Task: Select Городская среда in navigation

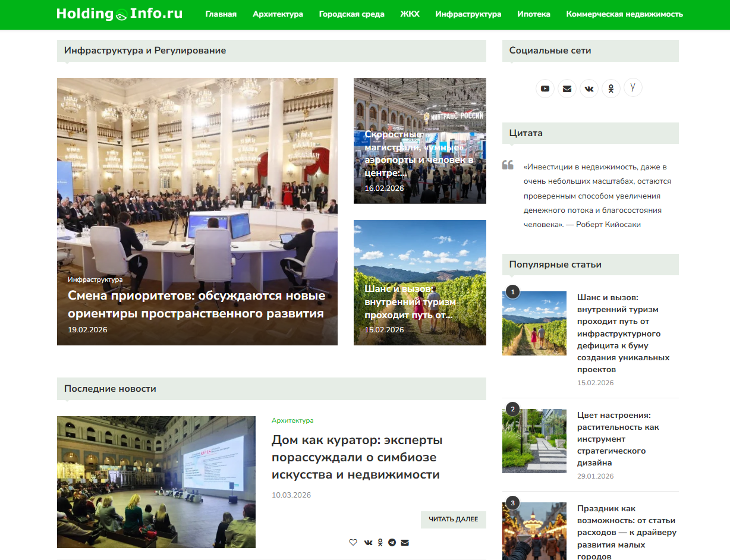Action: (351, 14)
